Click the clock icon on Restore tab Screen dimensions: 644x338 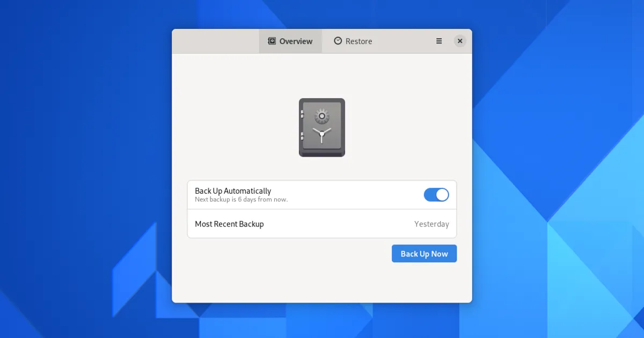point(338,41)
